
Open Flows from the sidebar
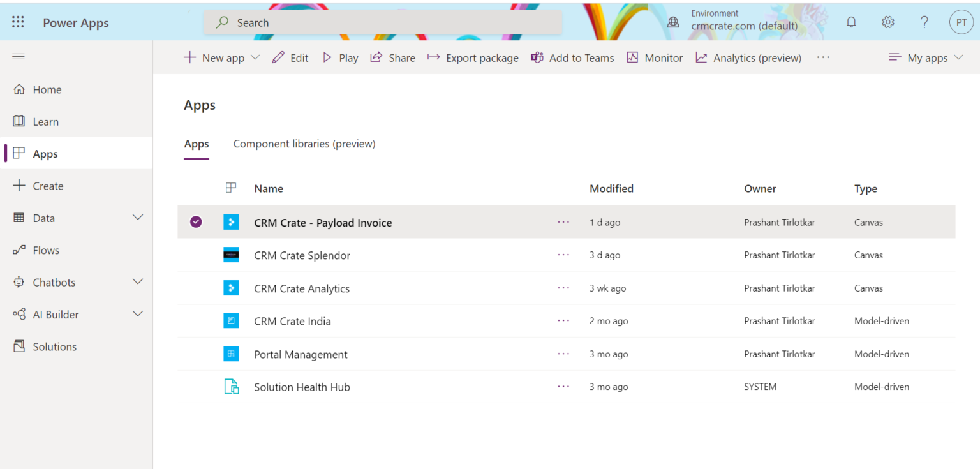tap(47, 249)
